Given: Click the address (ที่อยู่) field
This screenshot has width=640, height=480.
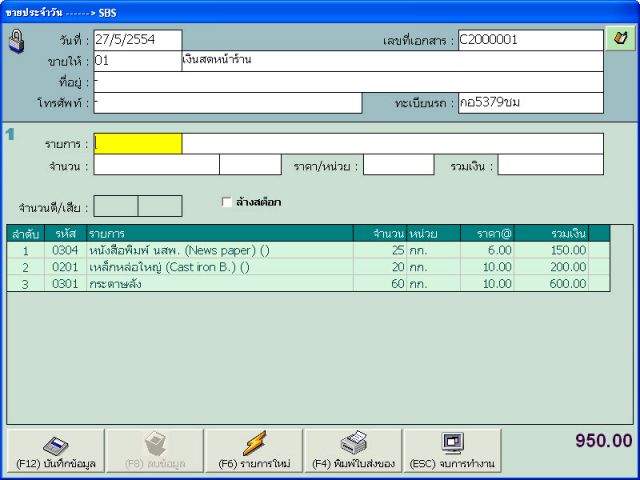Looking at the screenshot, I should point(349,82).
